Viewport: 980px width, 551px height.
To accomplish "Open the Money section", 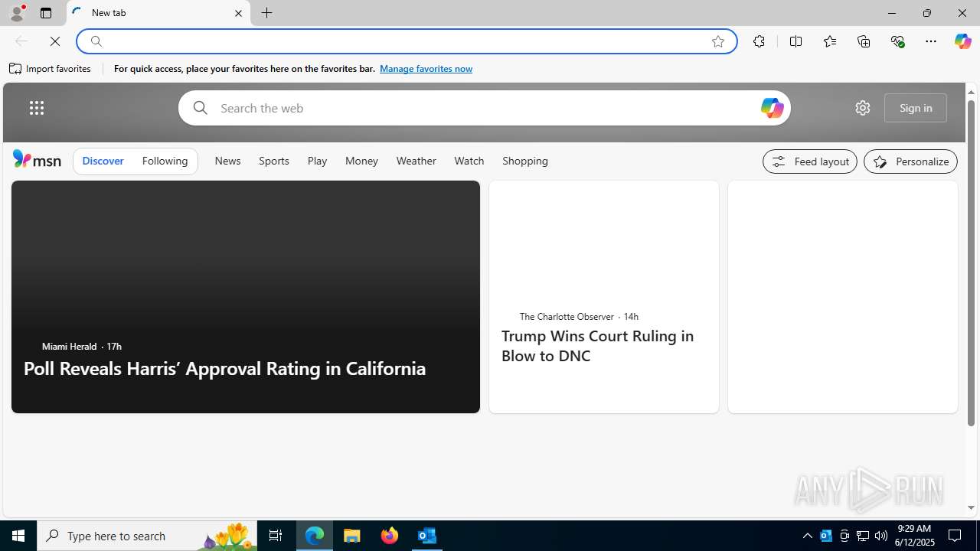I will coord(361,161).
